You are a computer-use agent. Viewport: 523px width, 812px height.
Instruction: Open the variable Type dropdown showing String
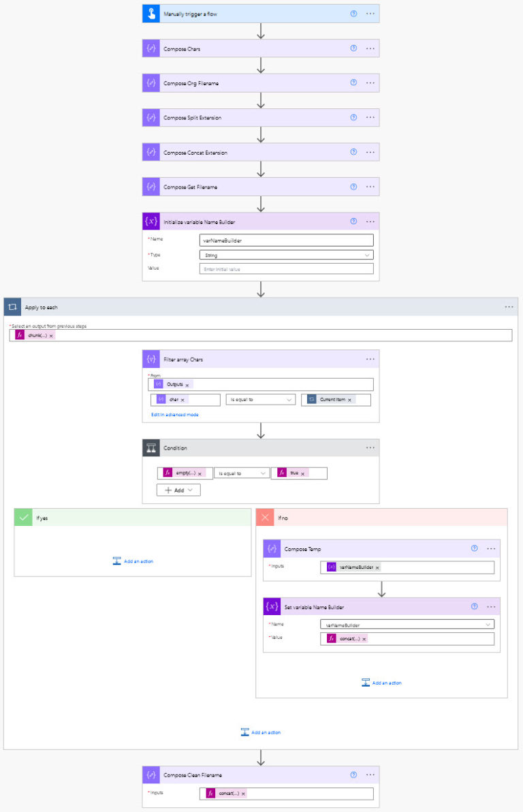[287, 255]
